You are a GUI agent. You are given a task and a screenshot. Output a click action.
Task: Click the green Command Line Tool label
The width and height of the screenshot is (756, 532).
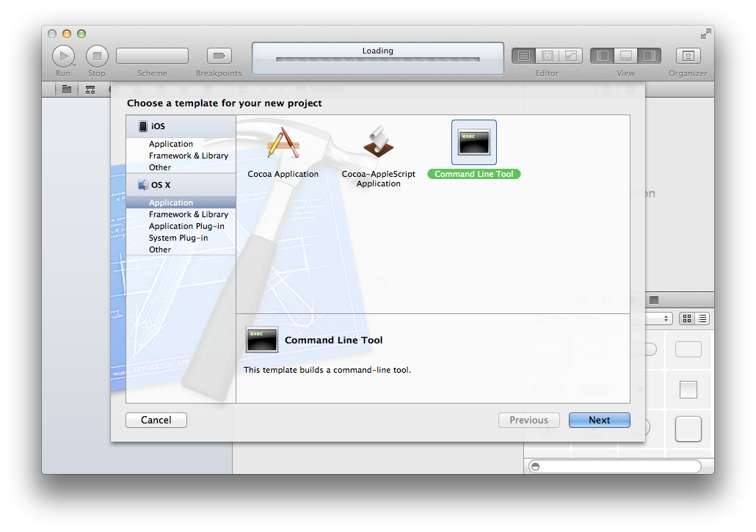[x=474, y=174]
